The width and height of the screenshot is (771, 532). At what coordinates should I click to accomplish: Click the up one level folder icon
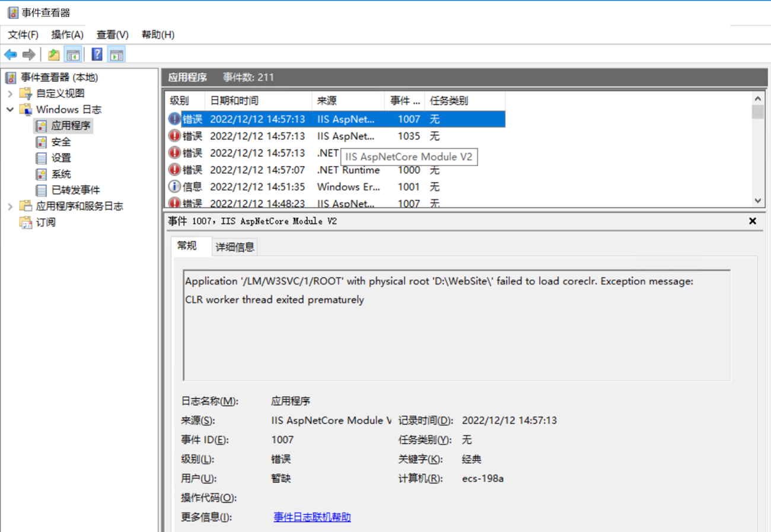(54, 55)
